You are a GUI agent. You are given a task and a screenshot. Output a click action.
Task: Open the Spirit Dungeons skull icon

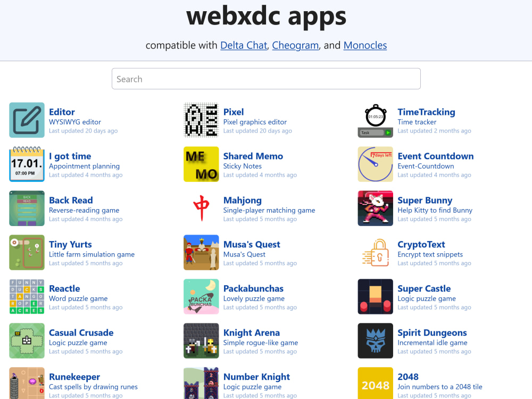click(375, 340)
